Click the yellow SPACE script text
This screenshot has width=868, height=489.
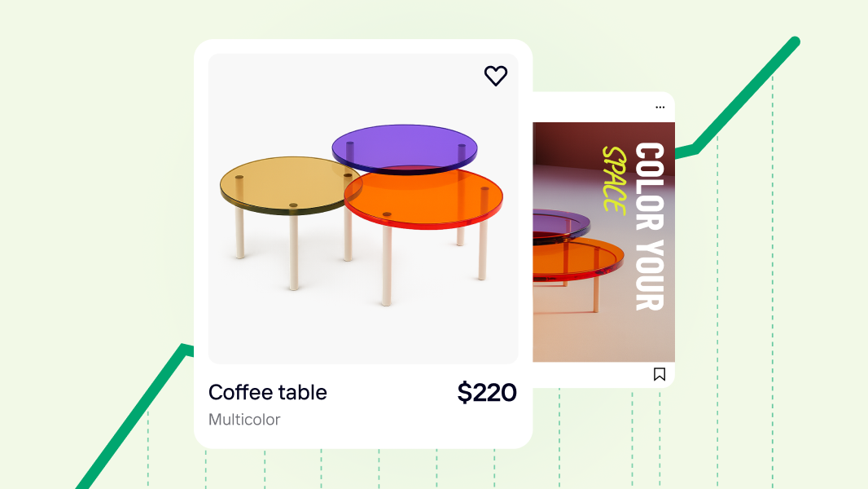(x=614, y=180)
